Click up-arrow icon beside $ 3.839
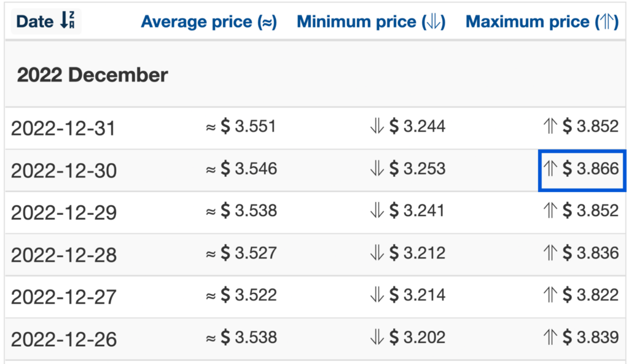629x364 pixels. point(550,337)
